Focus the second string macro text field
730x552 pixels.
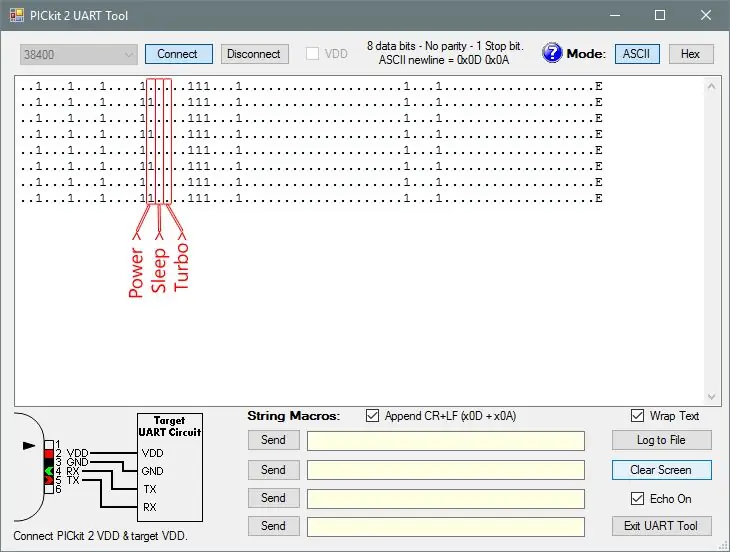click(446, 470)
